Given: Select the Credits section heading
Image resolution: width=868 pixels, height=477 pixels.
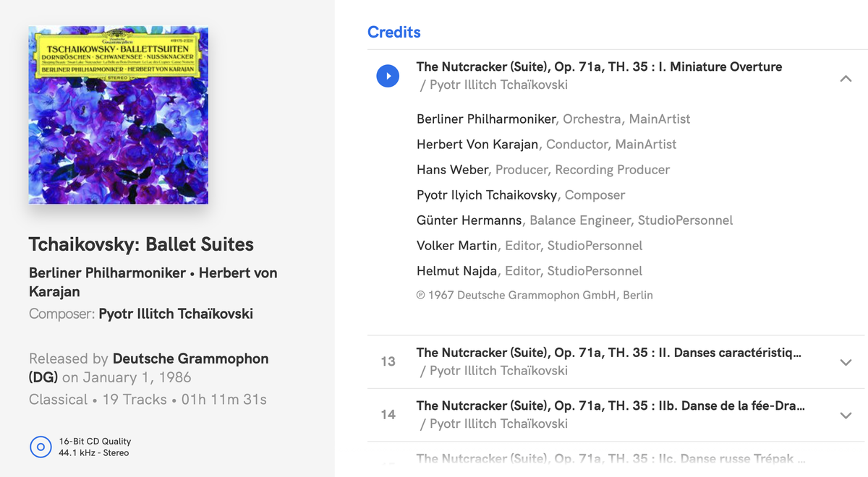Looking at the screenshot, I should [393, 32].
